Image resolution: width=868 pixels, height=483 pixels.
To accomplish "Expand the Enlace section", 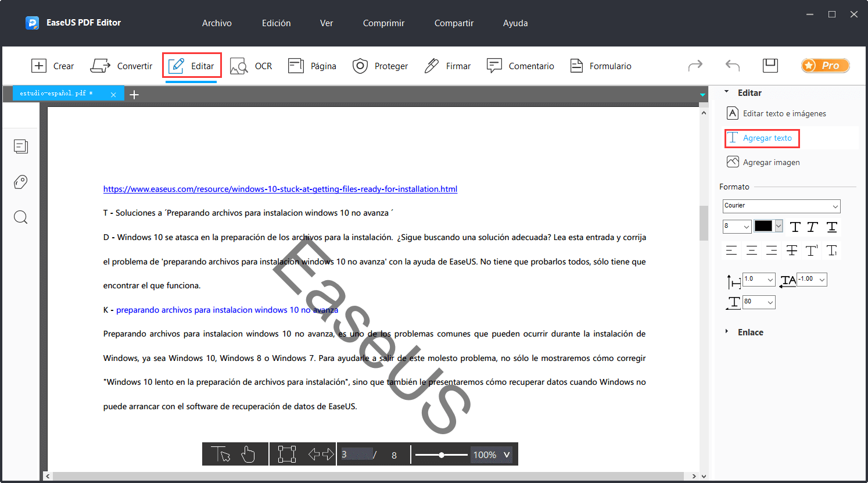I will 727,331.
